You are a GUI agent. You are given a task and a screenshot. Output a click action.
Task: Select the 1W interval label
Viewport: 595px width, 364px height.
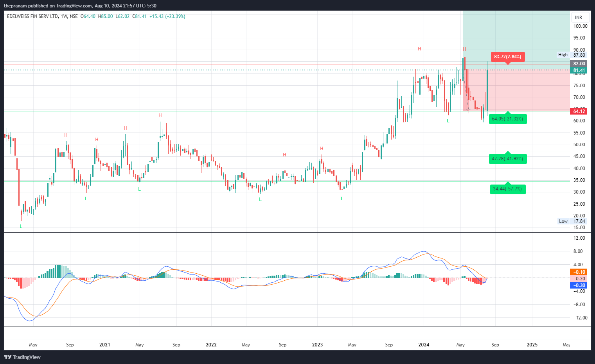[64, 16]
